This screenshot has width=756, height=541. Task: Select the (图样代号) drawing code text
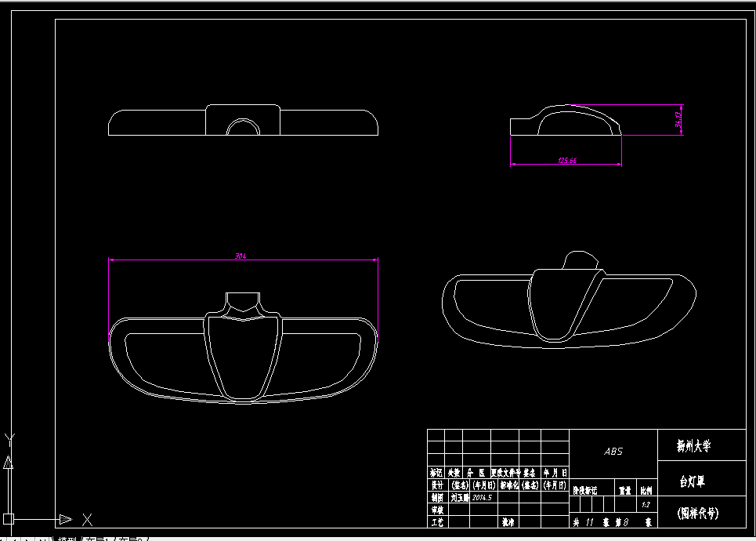click(698, 513)
